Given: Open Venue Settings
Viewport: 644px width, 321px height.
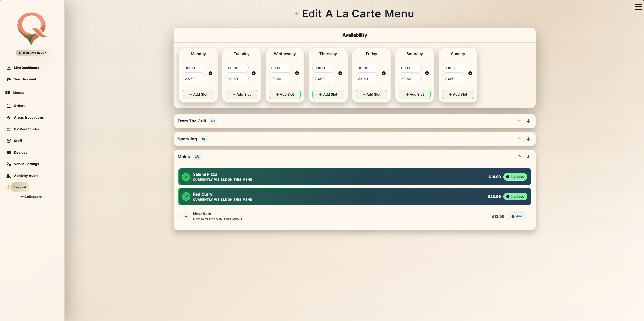Looking at the screenshot, I should point(26,164).
